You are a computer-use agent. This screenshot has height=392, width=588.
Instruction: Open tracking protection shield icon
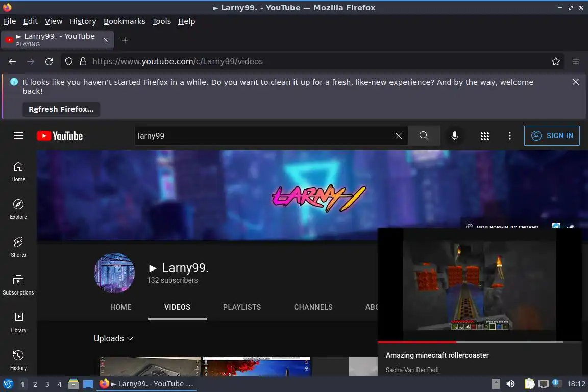[x=69, y=62]
